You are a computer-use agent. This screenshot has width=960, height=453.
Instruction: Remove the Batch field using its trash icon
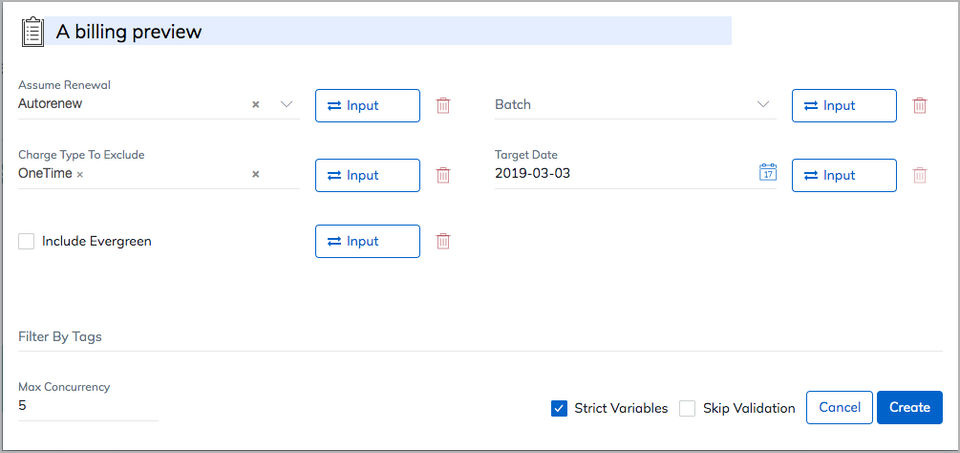coord(920,105)
